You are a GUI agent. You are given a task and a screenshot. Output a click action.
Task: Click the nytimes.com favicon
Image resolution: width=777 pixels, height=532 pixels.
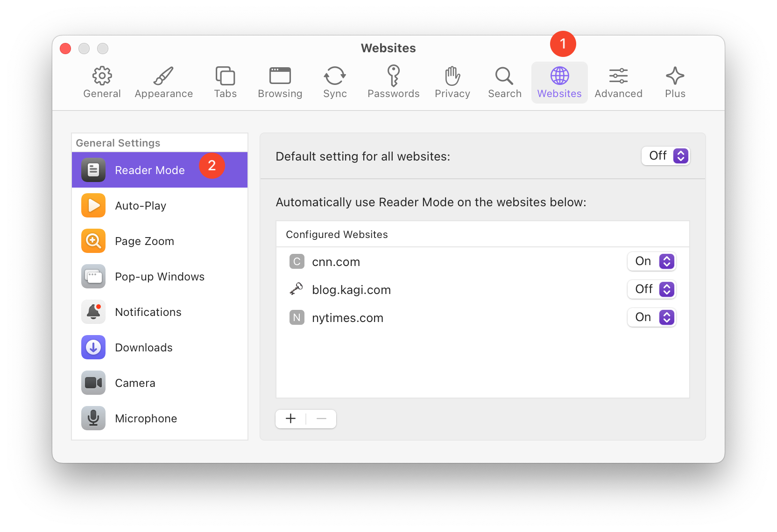[297, 317]
